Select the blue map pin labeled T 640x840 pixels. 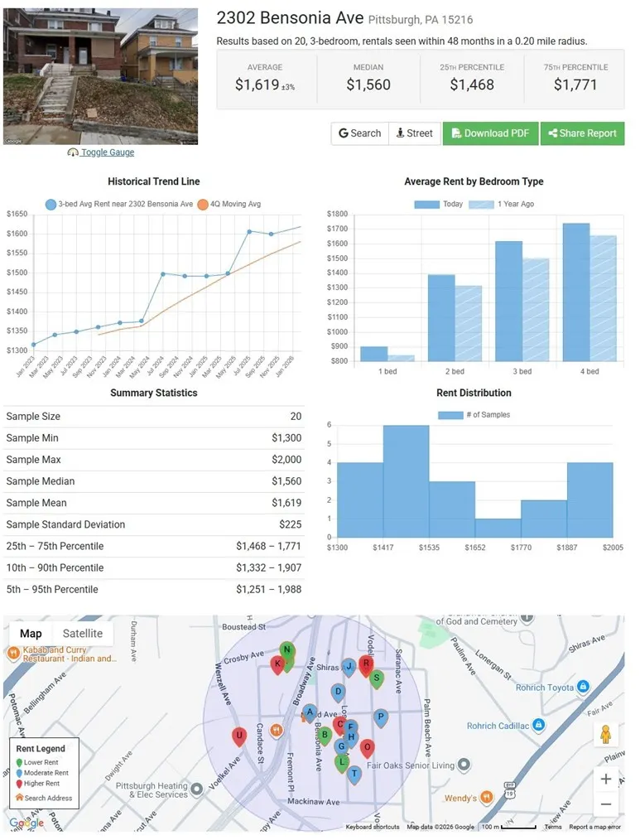click(x=354, y=775)
